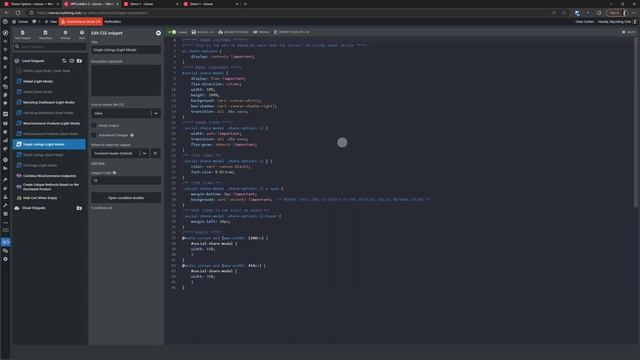Click the new folder icon beside Local Snippets
The image size is (640, 360).
[79, 61]
